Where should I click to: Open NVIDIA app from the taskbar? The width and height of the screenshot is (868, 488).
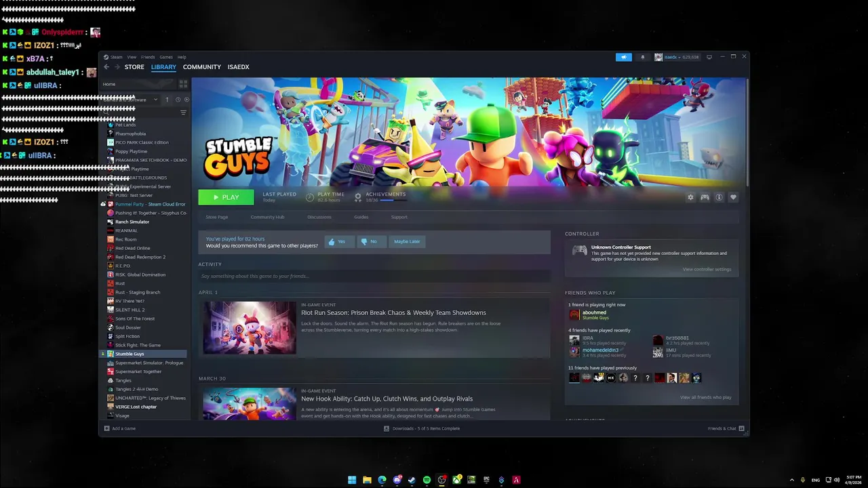coord(471,480)
